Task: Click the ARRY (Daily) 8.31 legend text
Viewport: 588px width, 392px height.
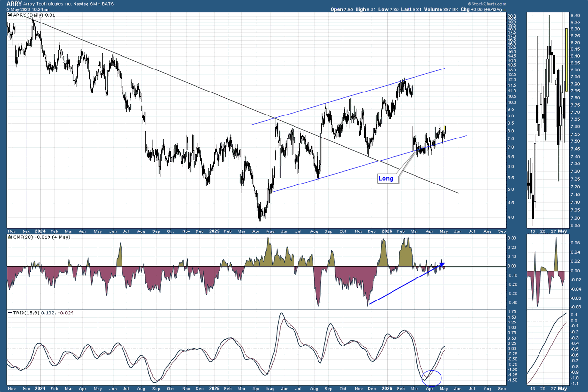Action: pos(33,16)
